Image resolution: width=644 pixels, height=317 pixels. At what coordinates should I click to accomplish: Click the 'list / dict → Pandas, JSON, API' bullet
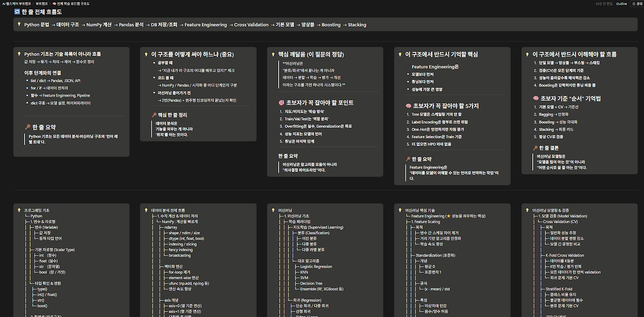coord(55,81)
